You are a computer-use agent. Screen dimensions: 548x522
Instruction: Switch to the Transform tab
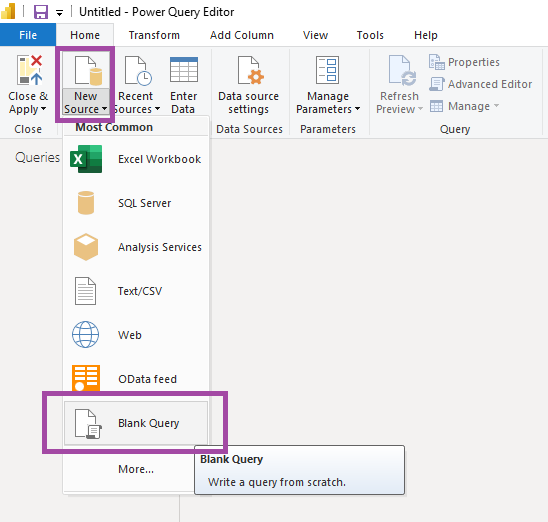coord(154,35)
